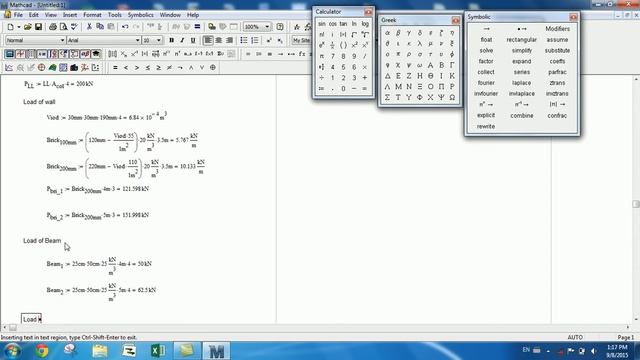Viewport: 640px width, 360px height.
Task: Toggle bold formatting
Action: 171,40
